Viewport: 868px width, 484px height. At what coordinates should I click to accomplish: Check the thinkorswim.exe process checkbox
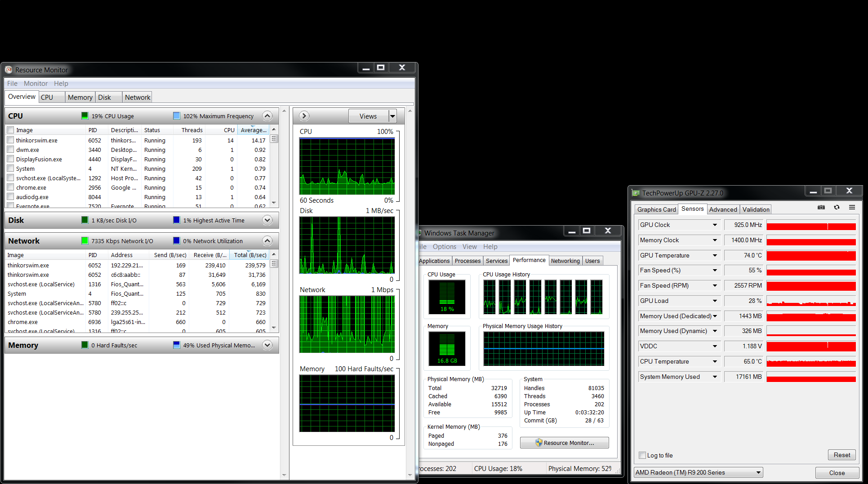point(10,140)
